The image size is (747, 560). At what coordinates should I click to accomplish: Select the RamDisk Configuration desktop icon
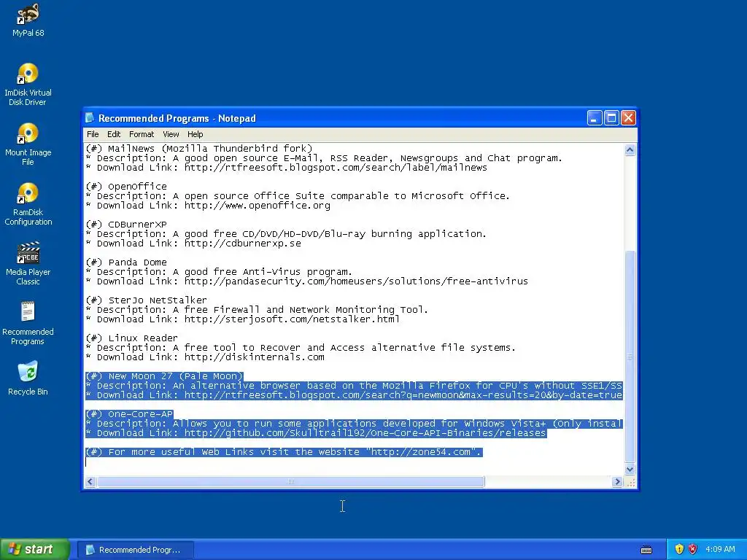tap(28, 204)
